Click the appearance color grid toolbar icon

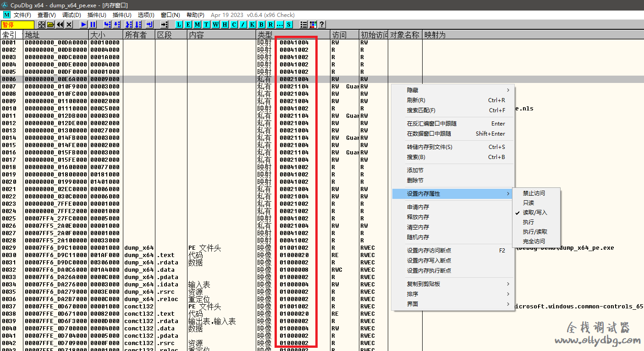click(x=313, y=24)
